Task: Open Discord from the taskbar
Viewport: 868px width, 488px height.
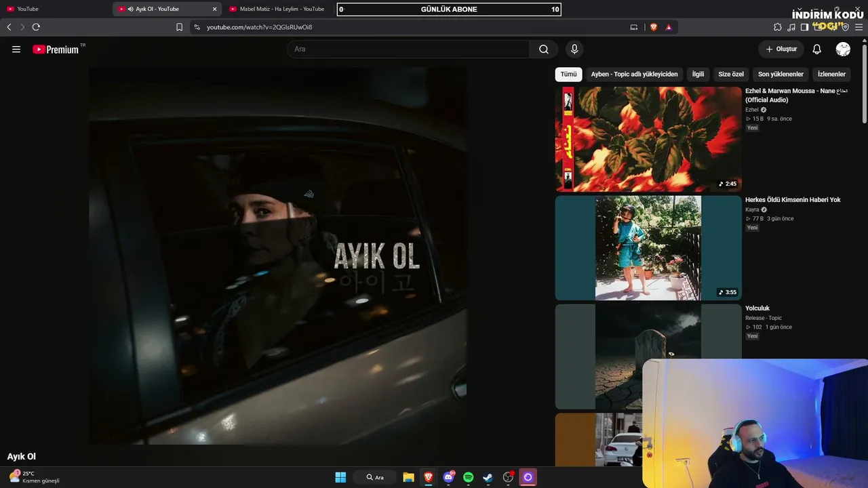Action: (x=448, y=477)
